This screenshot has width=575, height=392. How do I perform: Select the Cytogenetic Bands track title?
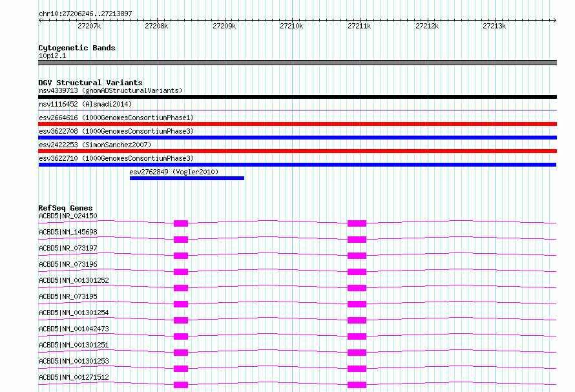[x=77, y=48]
